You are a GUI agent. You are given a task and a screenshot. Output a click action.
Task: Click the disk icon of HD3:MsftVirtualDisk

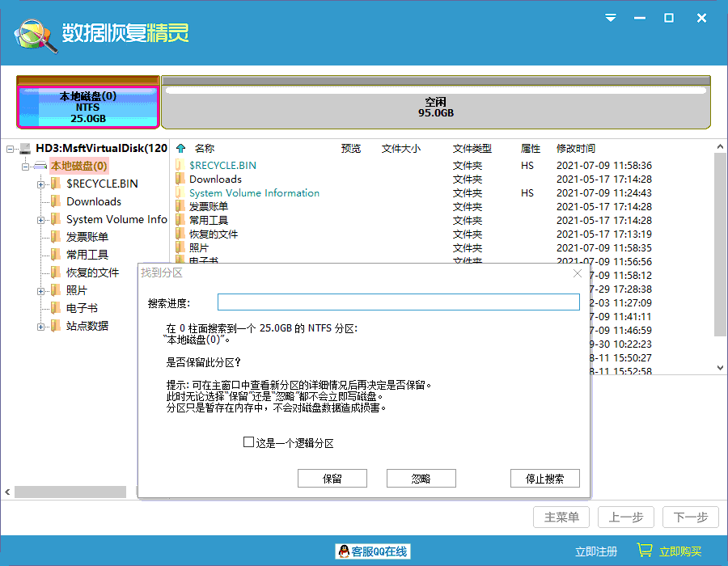pos(24,149)
